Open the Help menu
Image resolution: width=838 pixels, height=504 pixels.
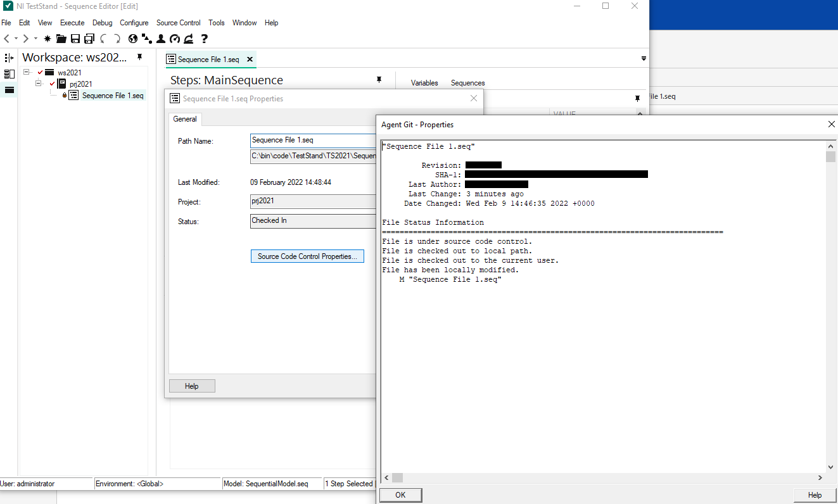[x=272, y=23]
